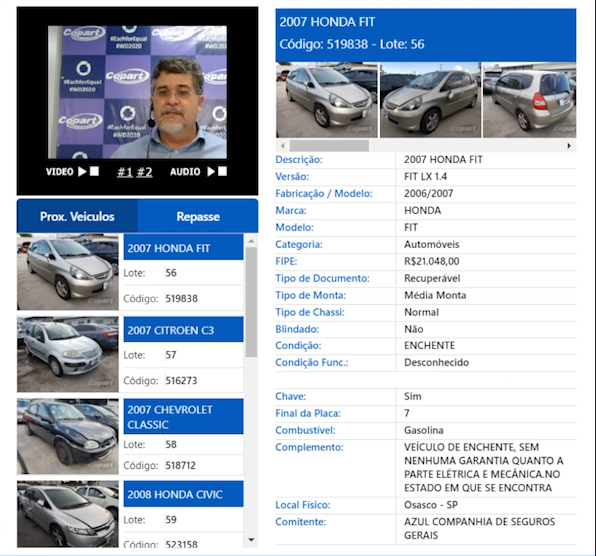Open the 2008 HONDA CIVIC list thumbnail
The height and width of the screenshot is (556, 596).
[68, 514]
